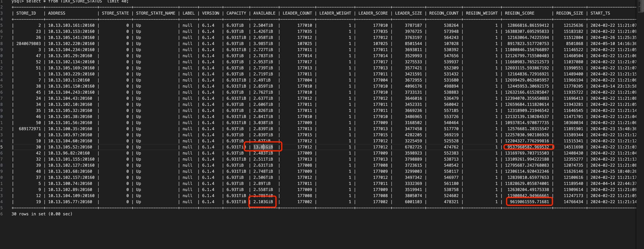Image resolution: width=644 pixels, height=249 pixels.
Task: Select address 10.13.101.155:20160
Action: click(x=71, y=159)
